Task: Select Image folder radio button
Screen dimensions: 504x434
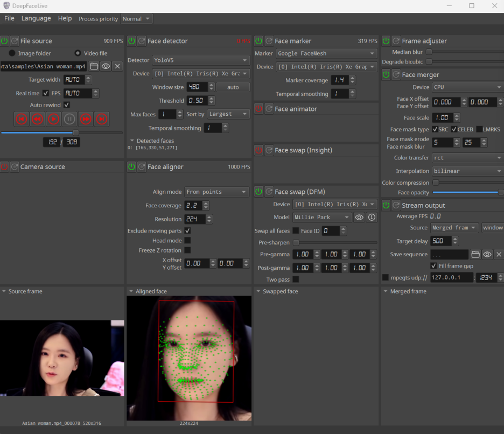Action: [x=12, y=53]
